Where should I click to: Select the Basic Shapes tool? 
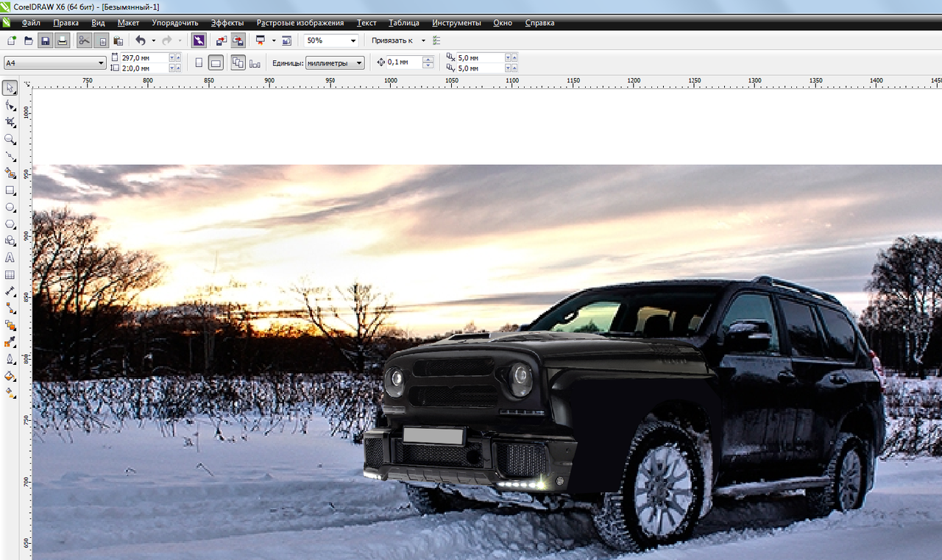pyautogui.click(x=10, y=241)
